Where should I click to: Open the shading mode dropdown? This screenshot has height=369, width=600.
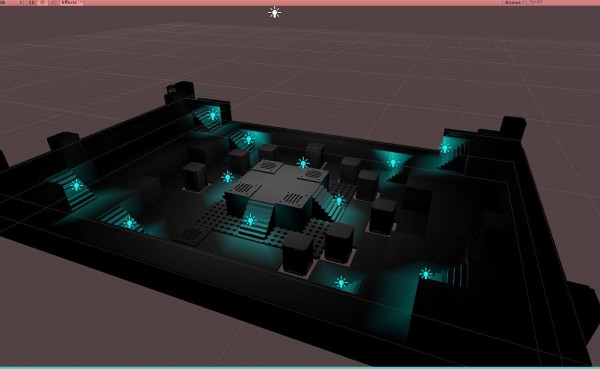11,2
